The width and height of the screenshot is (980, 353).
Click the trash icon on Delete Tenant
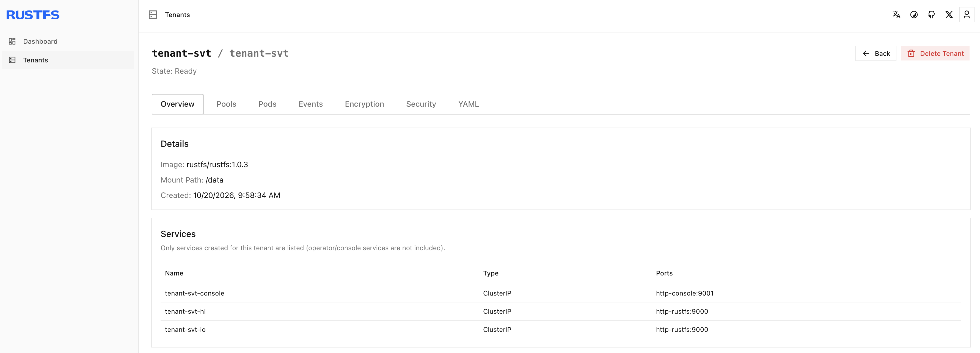coord(911,54)
